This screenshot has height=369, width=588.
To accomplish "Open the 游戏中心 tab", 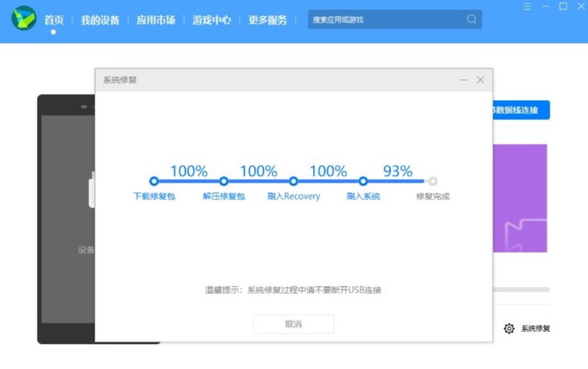I will coord(212,20).
